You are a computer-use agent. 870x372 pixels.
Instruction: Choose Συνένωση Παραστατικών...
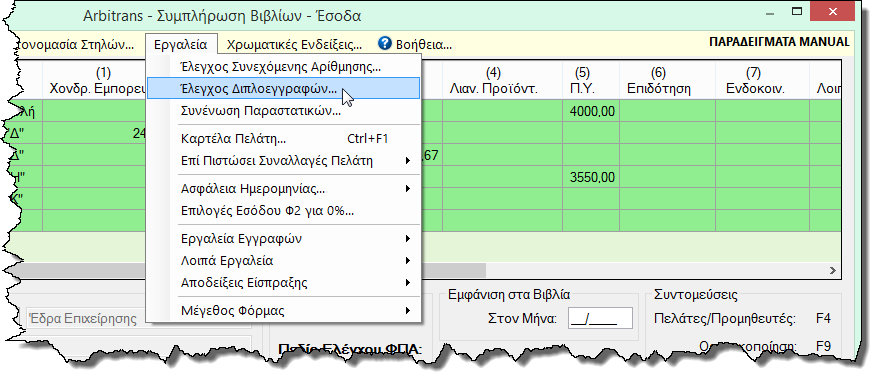coord(283,110)
